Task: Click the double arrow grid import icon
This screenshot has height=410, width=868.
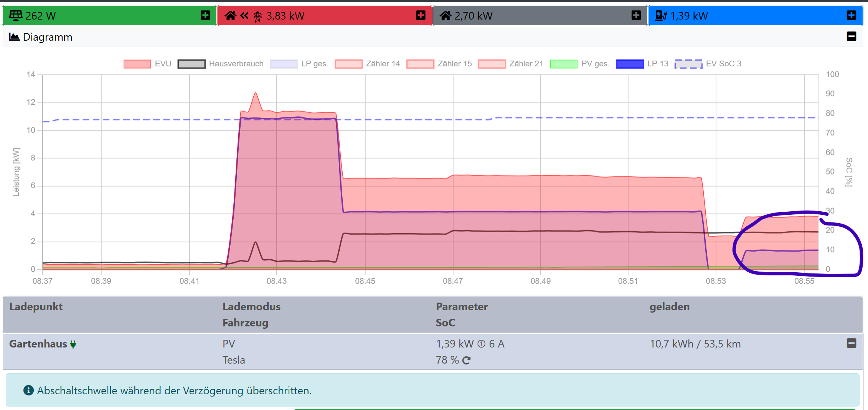Action: pos(244,16)
